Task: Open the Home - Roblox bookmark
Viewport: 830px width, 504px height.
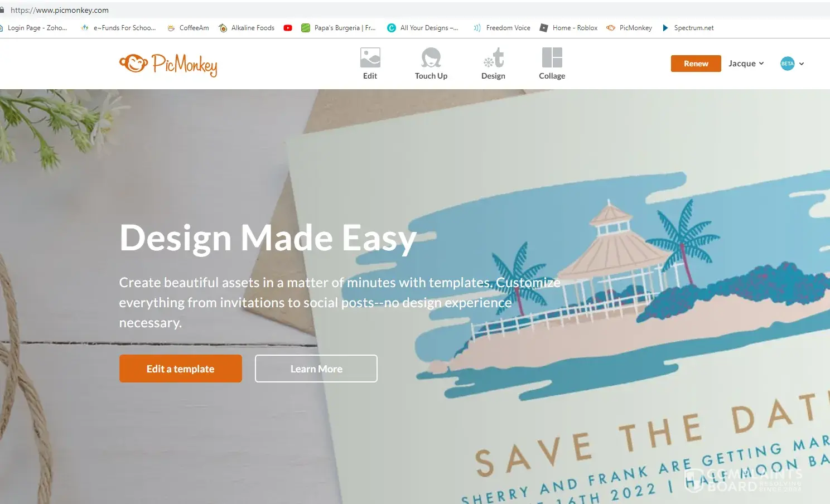Action: 568,28
